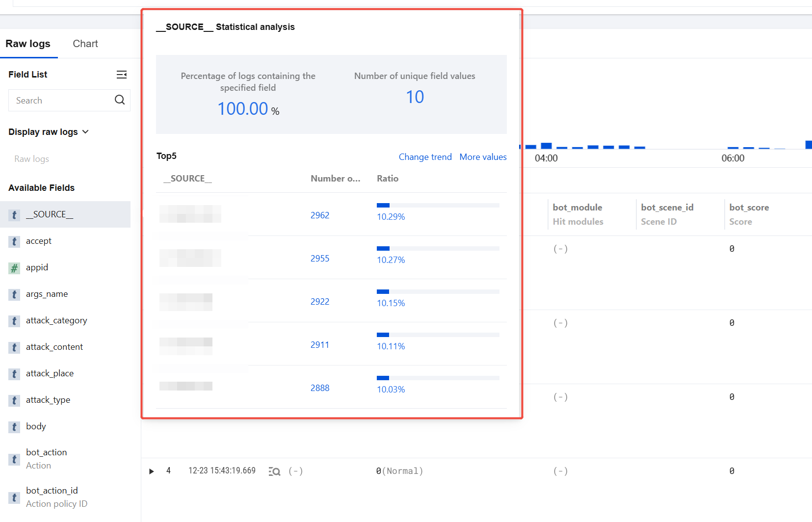
Task: Select the attack_type field
Action: tap(48, 400)
